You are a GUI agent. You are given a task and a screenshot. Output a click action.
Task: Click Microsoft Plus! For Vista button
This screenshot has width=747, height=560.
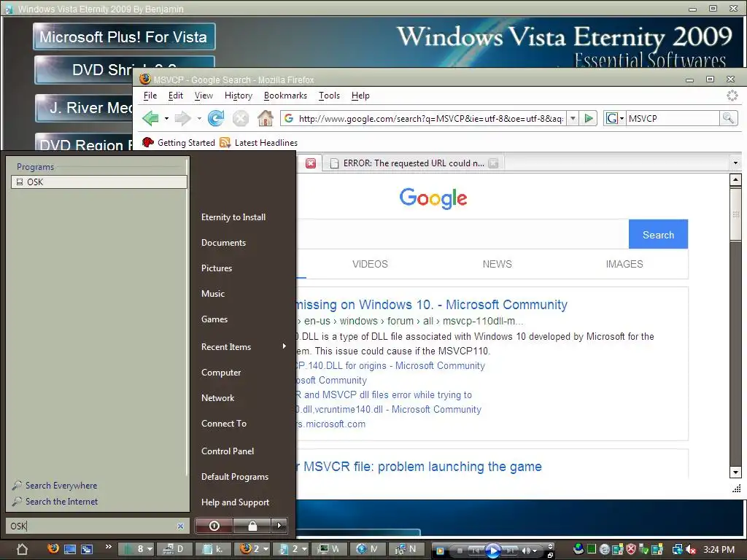click(x=124, y=36)
